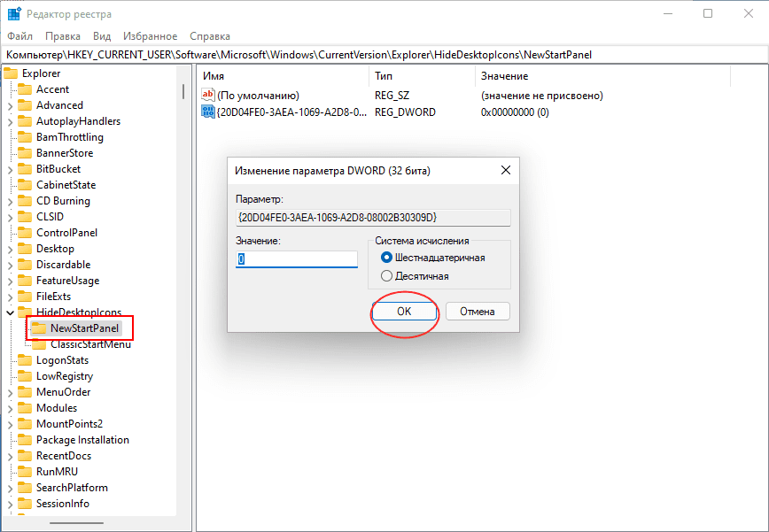Click the CLSID folder icon
The width and height of the screenshot is (769, 532).
25,217
